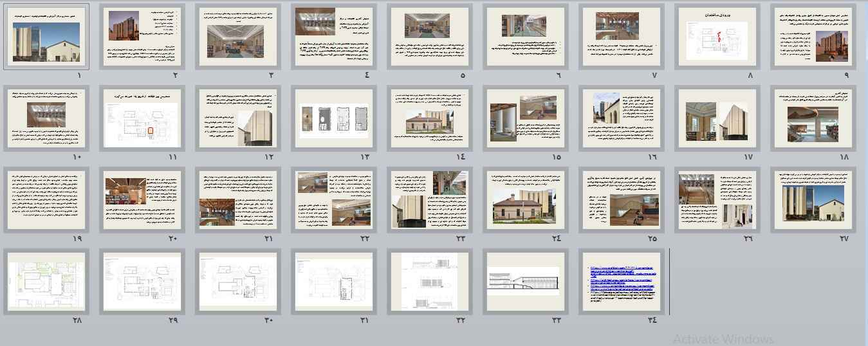Select slide 24 heritage building photo thumbnail
868x346 pixels.
(x=526, y=199)
